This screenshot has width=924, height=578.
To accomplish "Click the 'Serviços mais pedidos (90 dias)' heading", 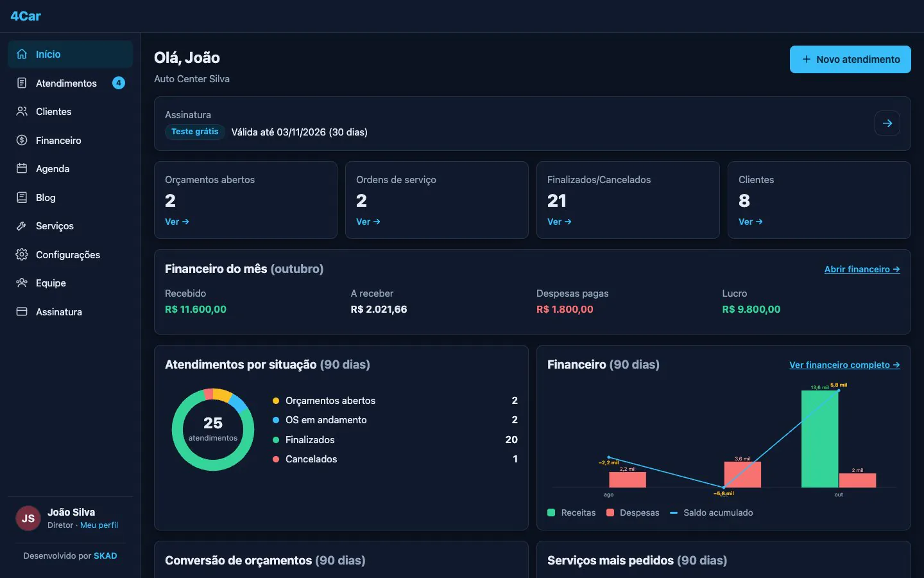I will point(637,561).
